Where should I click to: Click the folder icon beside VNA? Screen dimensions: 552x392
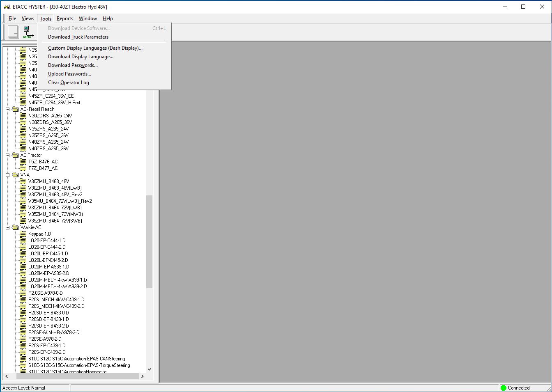(16, 175)
